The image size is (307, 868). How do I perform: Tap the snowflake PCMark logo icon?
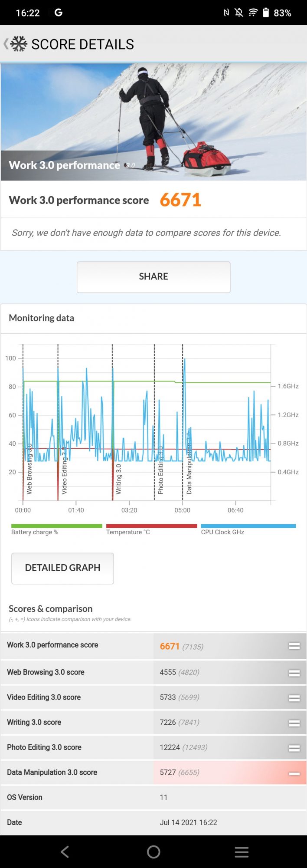(x=19, y=44)
